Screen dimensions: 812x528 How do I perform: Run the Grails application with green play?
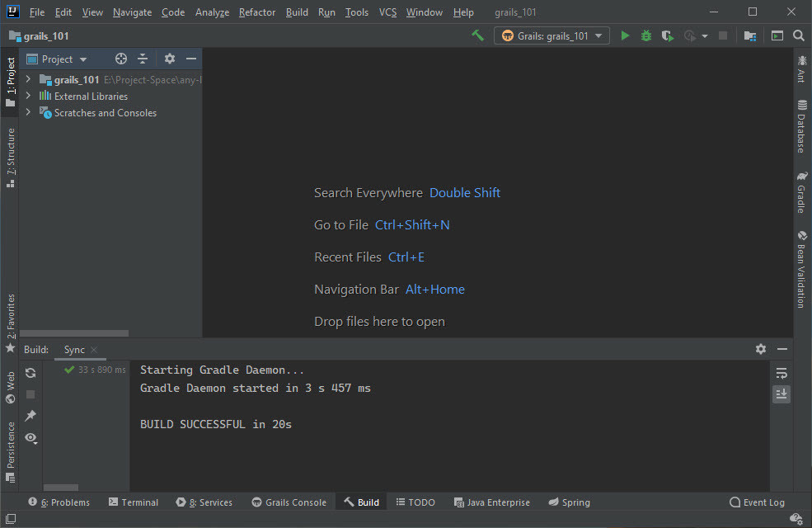[x=625, y=35]
